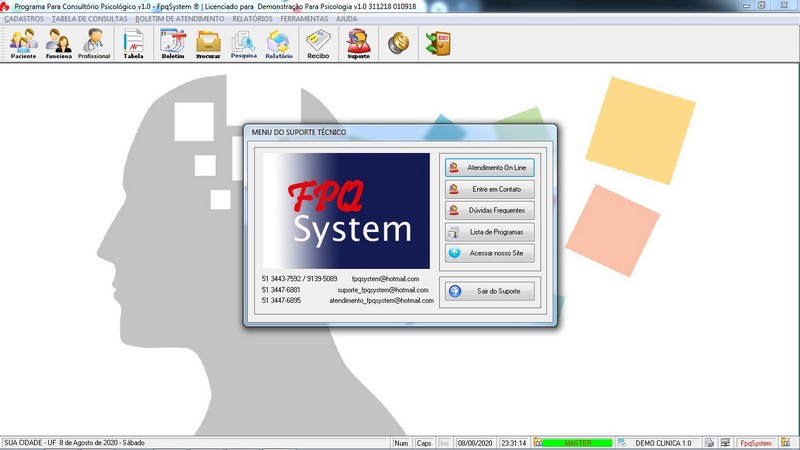Open the Boletim toolbar icon
800x450 pixels.
(x=173, y=44)
